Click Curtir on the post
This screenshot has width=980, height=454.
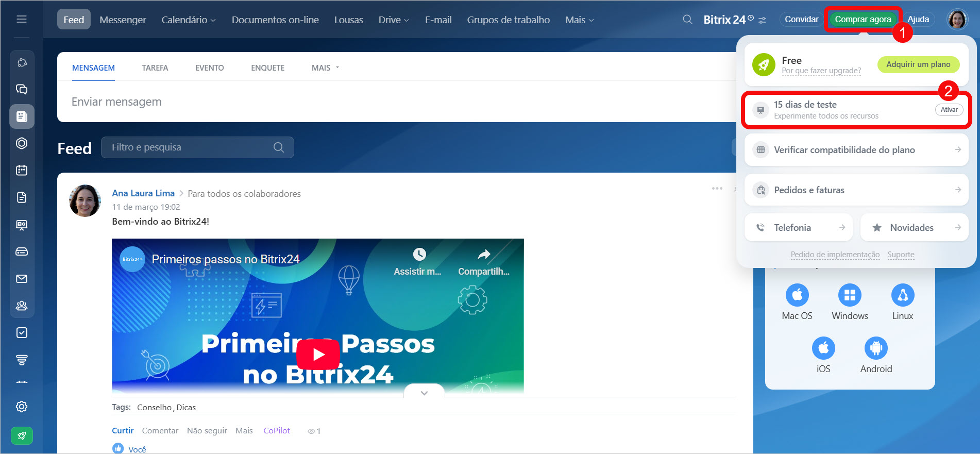[123, 431]
